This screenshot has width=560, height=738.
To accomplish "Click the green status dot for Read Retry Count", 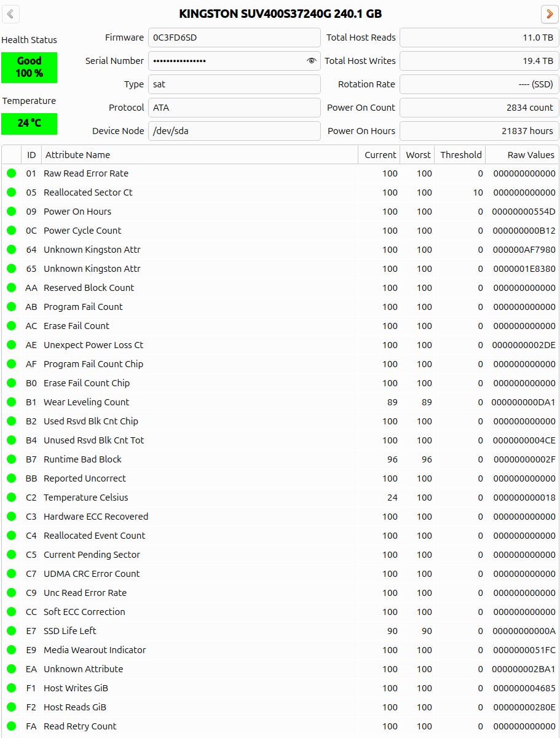I will [x=11, y=726].
